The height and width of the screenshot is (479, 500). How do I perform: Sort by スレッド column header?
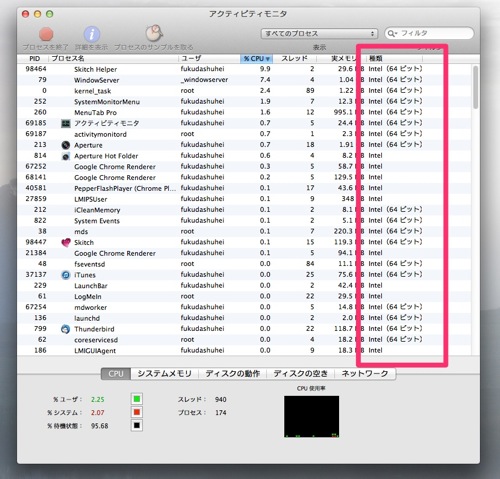tap(294, 59)
